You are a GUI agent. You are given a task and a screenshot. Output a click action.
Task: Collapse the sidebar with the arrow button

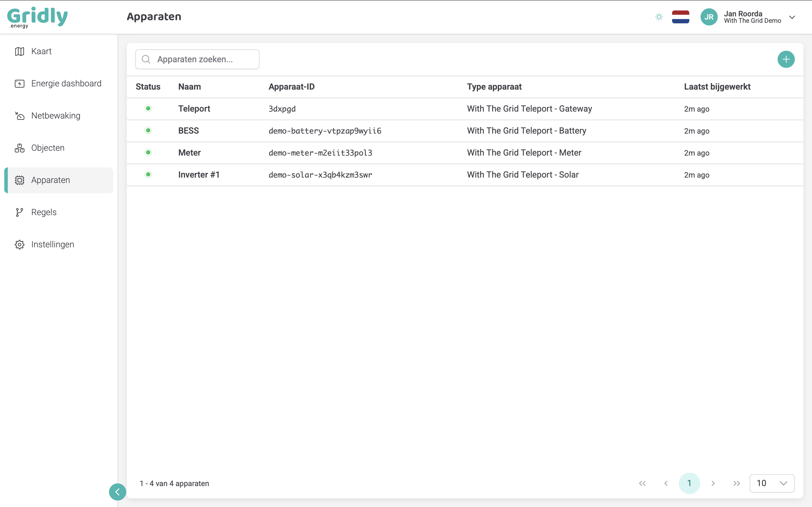click(x=117, y=491)
